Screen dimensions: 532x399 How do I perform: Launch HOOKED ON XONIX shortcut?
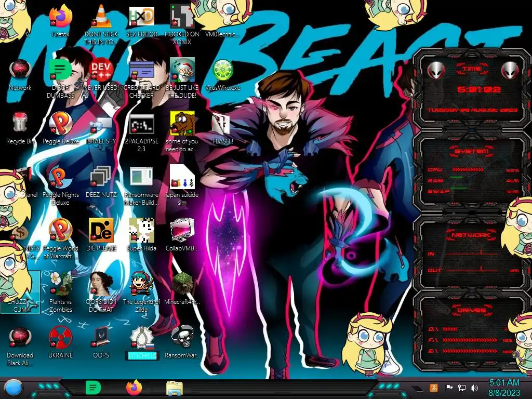click(182, 17)
